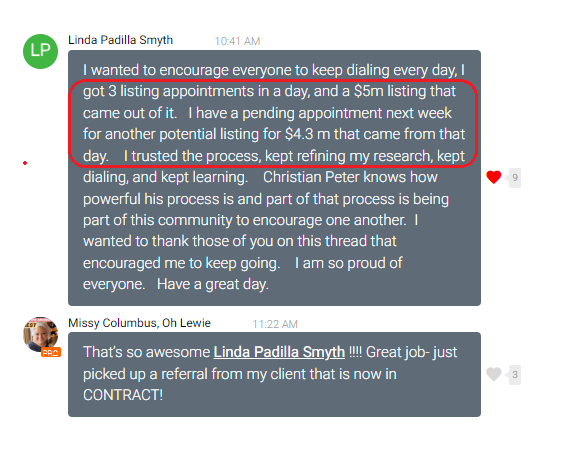Viewport: 568px width, 470px height.
Task: Open Linda Padilla Smyth sender name
Action: [120, 40]
